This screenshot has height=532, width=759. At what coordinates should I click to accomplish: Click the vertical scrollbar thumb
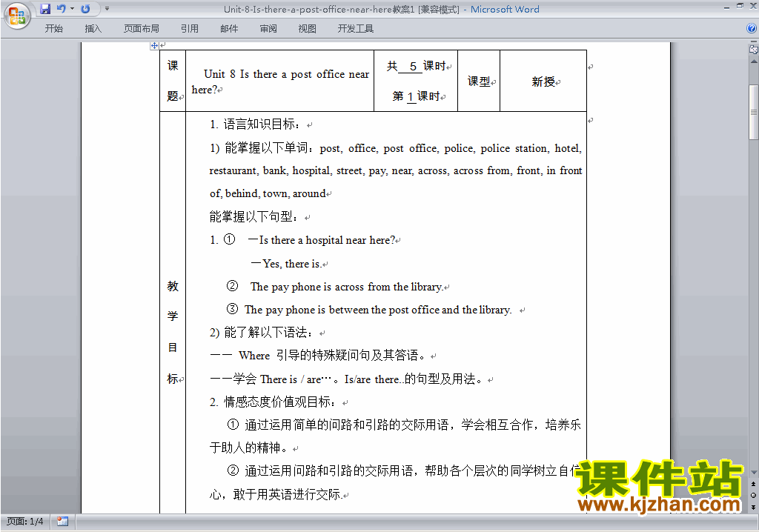pyautogui.click(x=754, y=113)
